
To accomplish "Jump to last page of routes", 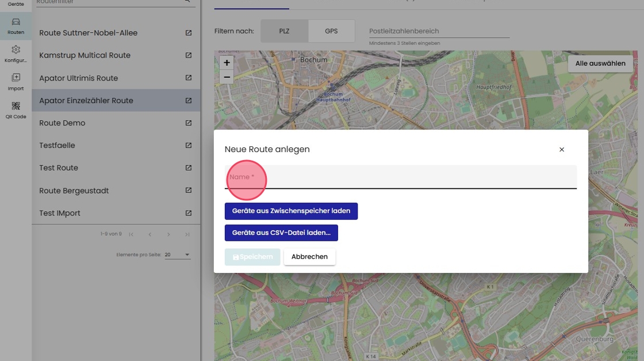I will (187, 234).
